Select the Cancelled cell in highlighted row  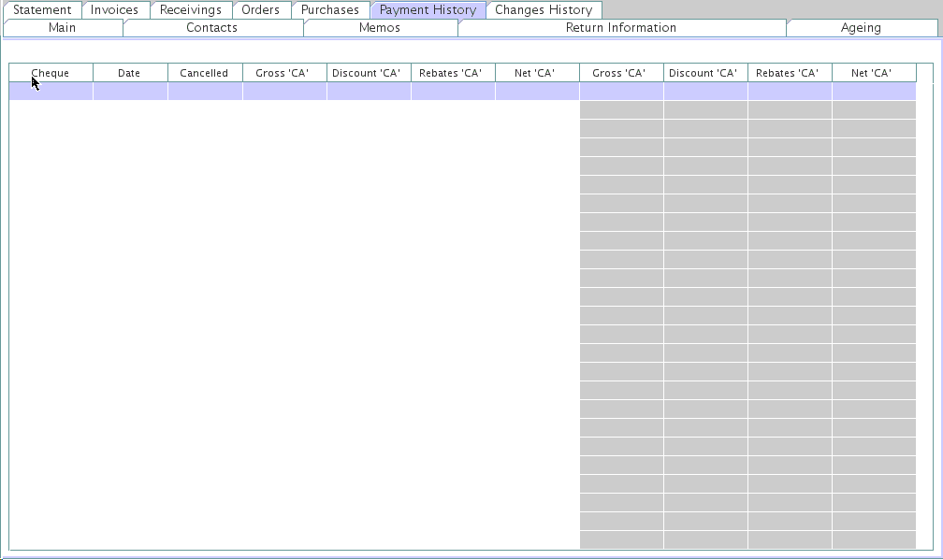tap(205, 91)
